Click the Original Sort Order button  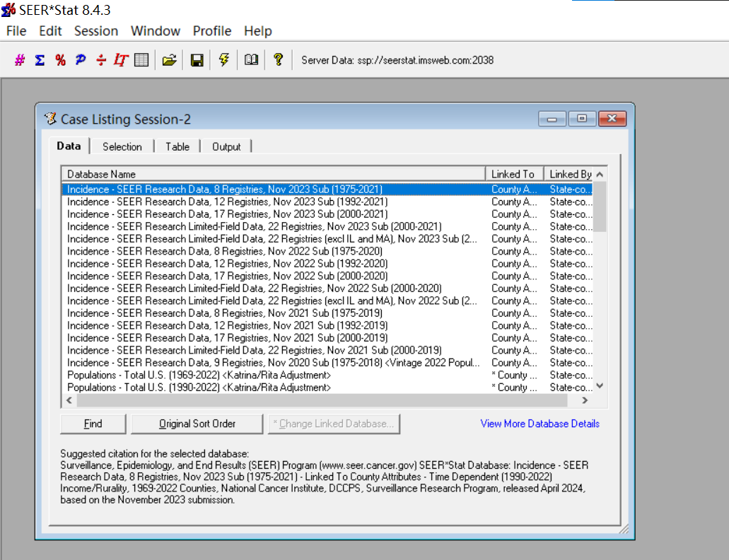point(197,424)
